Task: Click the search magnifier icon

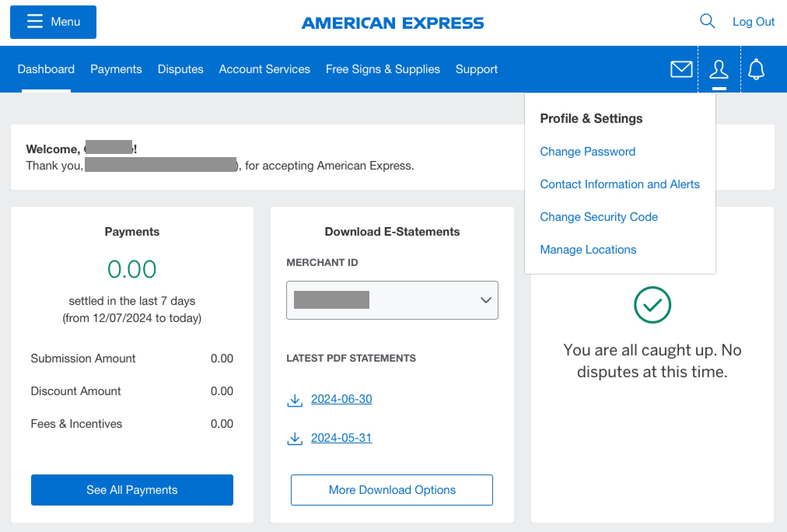Action: (x=707, y=22)
